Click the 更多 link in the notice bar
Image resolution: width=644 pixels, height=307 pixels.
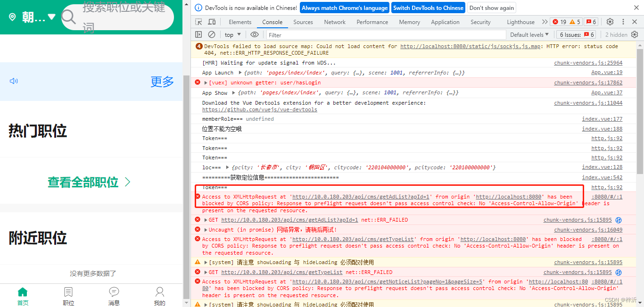[x=162, y=82]
